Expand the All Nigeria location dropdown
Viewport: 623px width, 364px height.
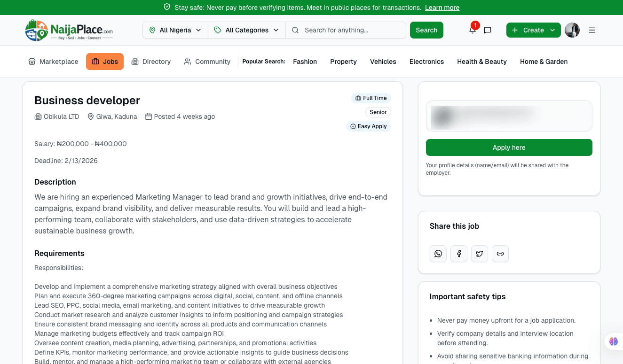coord(175,30)
